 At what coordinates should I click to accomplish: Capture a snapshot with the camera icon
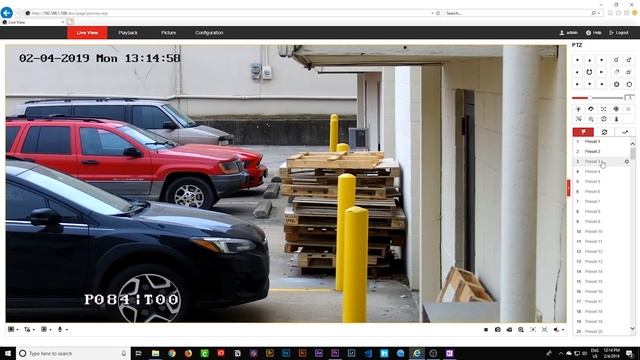click(x=498, y=329)
